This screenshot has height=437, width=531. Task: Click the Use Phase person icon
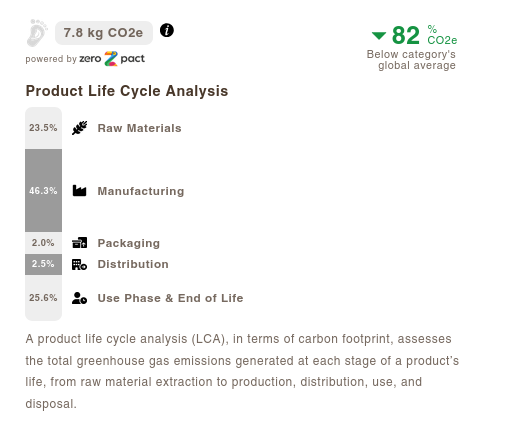(x=80, y=298)
